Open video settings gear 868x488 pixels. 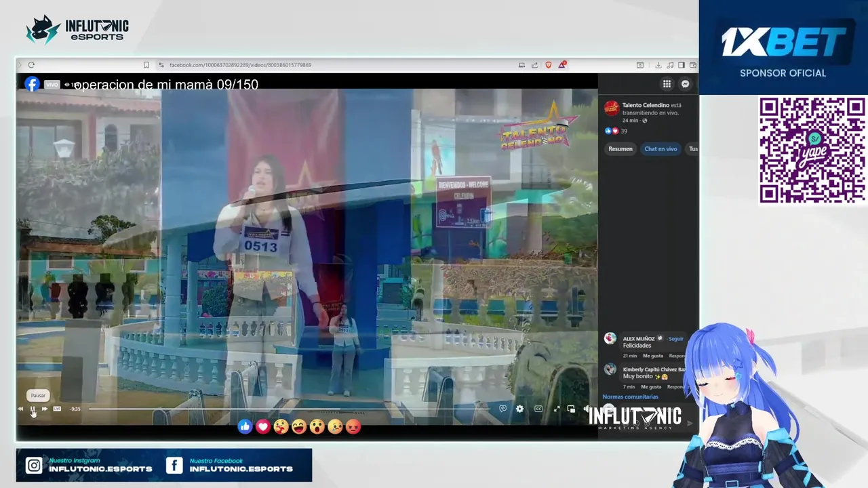(519, 409)
